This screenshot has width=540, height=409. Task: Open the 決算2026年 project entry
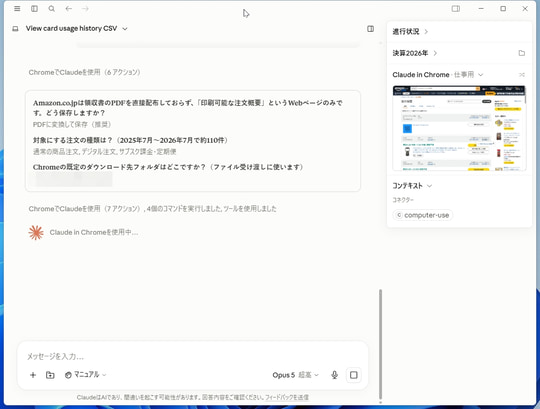pos(415,53)
